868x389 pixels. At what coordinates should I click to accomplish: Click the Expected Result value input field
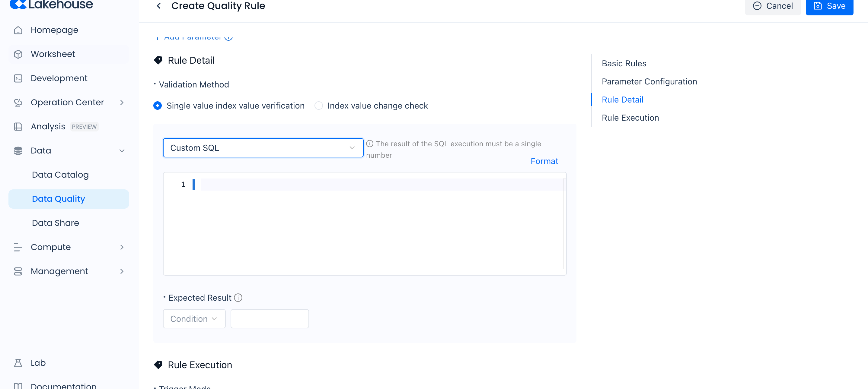270,319
